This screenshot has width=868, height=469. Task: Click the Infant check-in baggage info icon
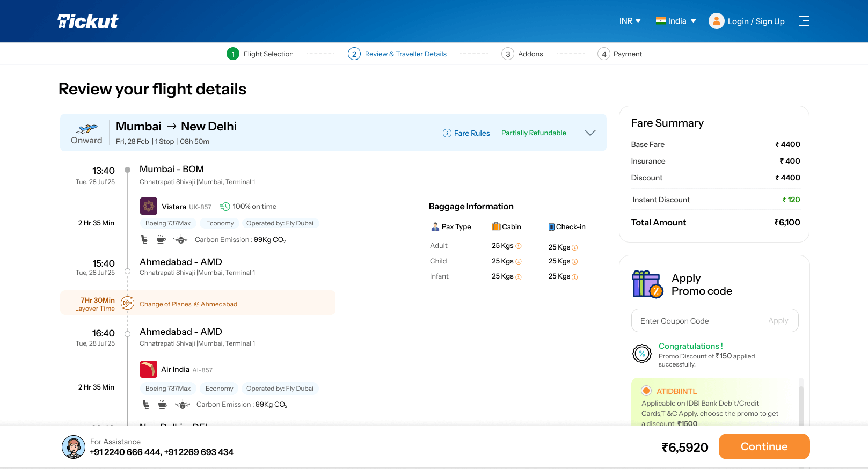[x=574, y=277]
